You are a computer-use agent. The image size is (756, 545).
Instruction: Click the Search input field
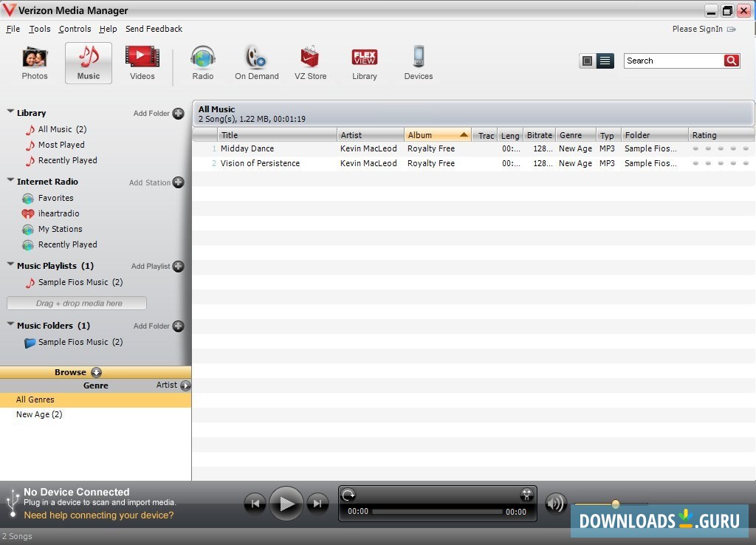[x=673, y=61]
